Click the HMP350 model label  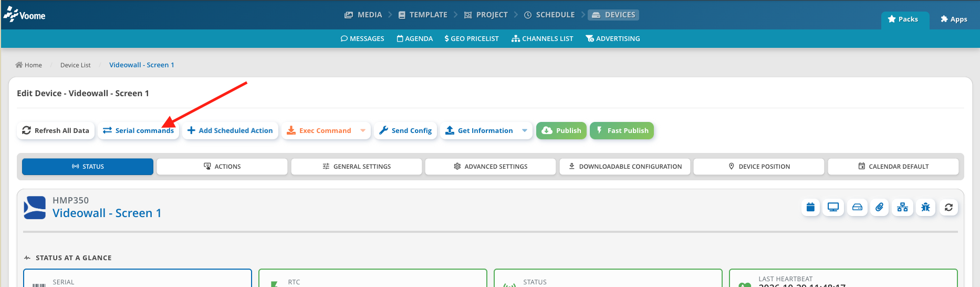point(70,200)
